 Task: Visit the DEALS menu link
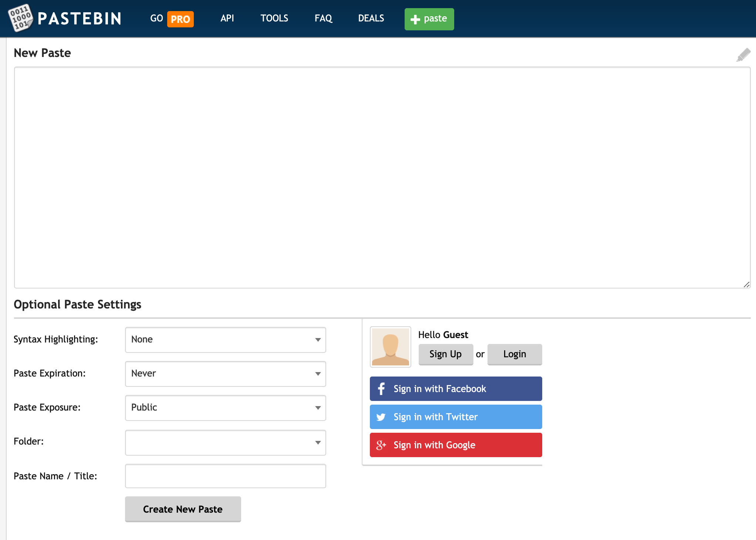[371, 18]
